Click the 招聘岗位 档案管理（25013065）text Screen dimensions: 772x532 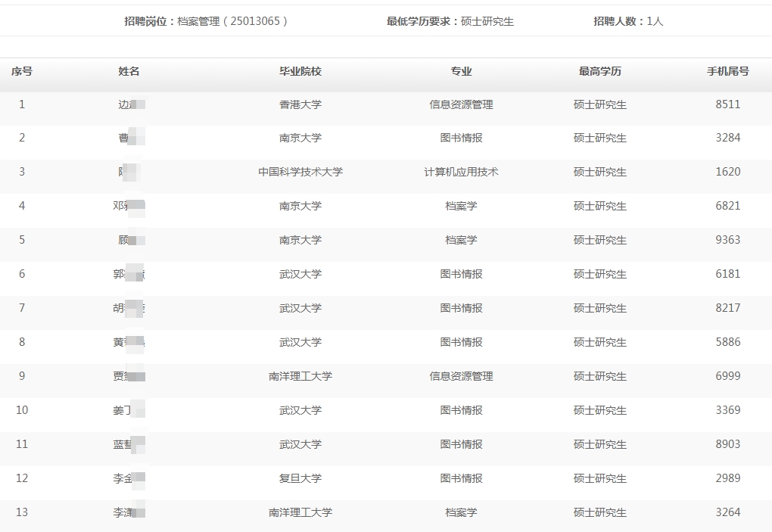[x=207, y=21]
